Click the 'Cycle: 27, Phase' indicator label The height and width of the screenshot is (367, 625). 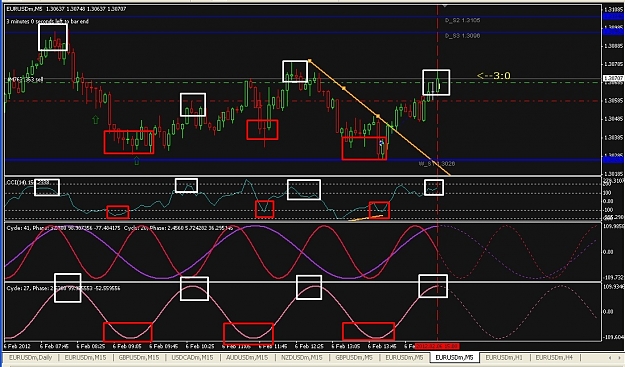click(63, 288)
